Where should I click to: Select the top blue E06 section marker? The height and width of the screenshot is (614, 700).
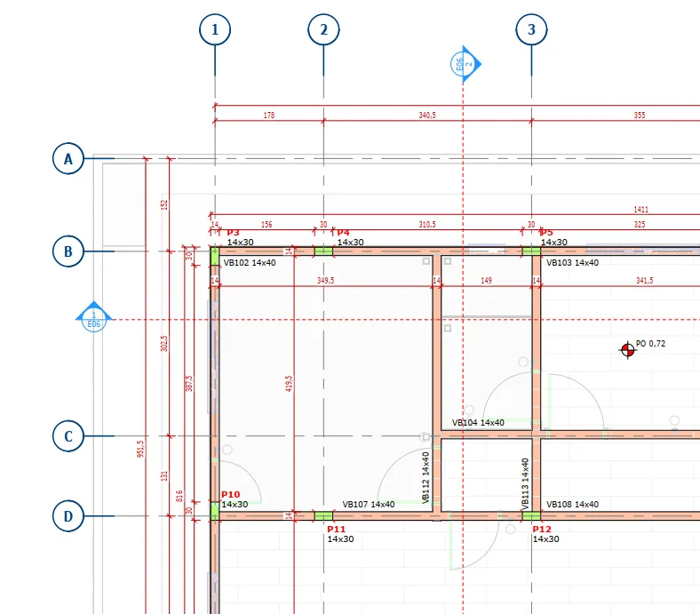(x=464, y=64)
